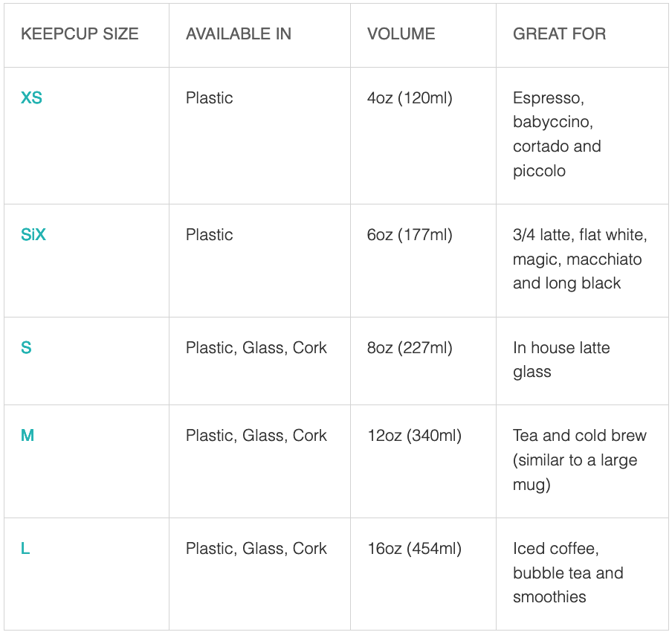Click the 4oz (120ml) volume cell
Screen dimensions: 672x635
click(x=410, y=98)
